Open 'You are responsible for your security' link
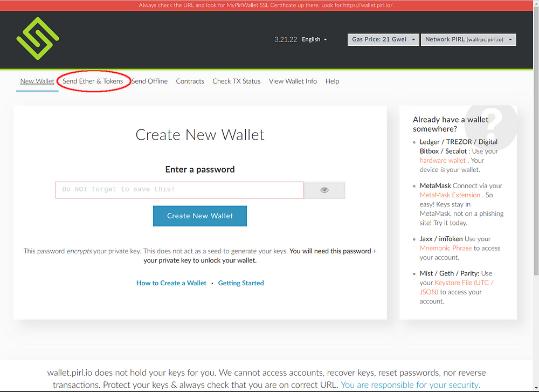Viewport: 539px width, 392px height. pyautogui.click(x=410, y=385)
